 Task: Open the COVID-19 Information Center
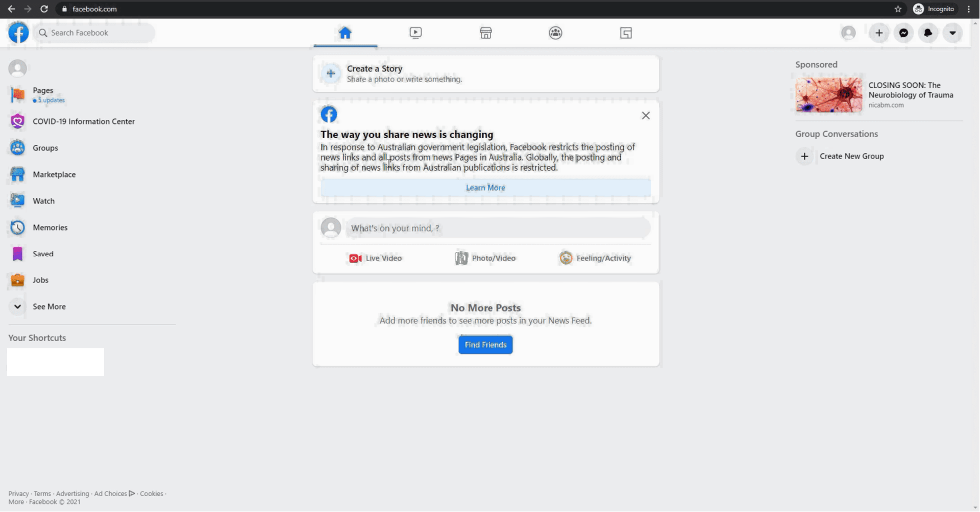pos(83,121)
